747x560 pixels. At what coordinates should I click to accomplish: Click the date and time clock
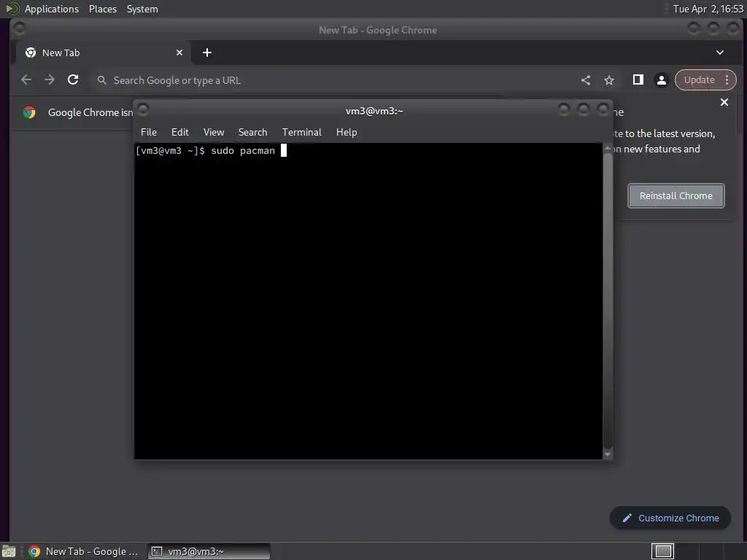click(708, 9)
